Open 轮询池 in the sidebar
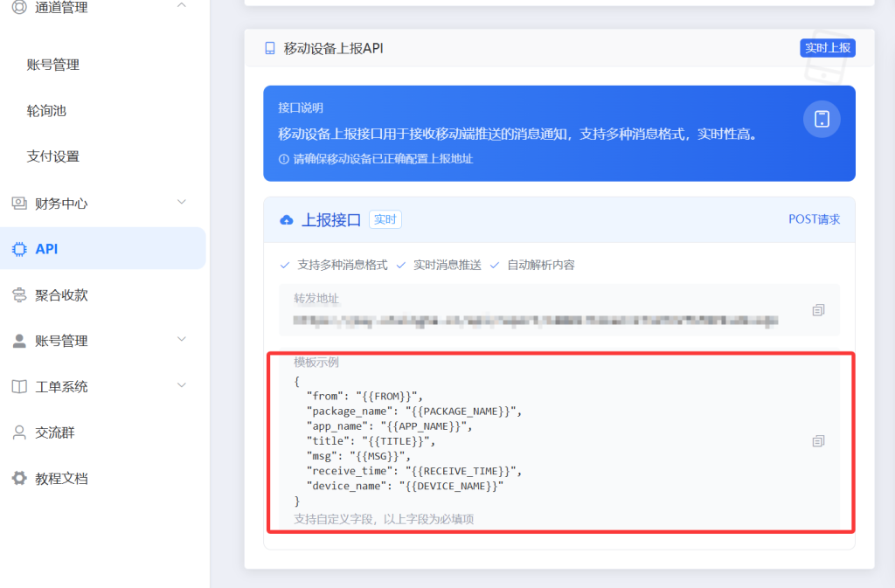The image size is (895, 588). coord(46,111)
